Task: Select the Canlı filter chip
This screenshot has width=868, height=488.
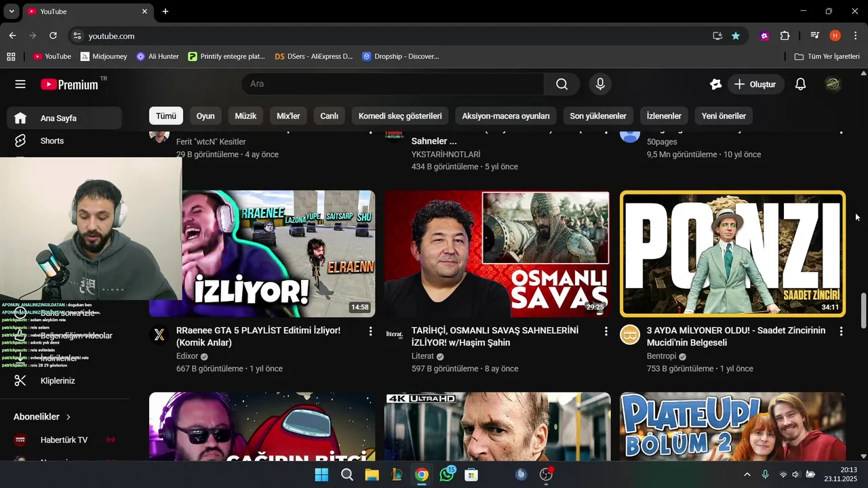Action: point(329,116)
